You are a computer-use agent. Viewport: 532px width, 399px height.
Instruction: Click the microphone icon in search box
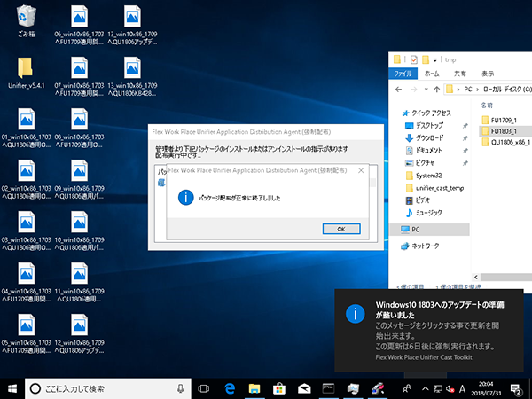pyautogui.click(x=181, y=389)
